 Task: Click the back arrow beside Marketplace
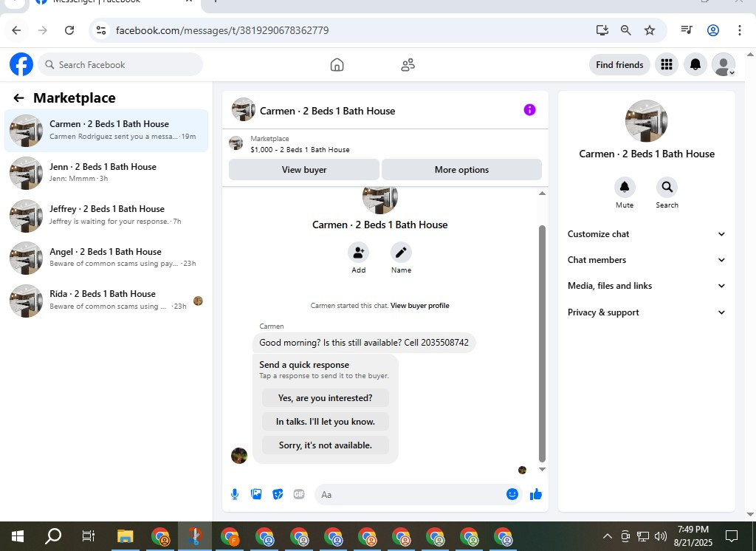(x=18, y=98)
